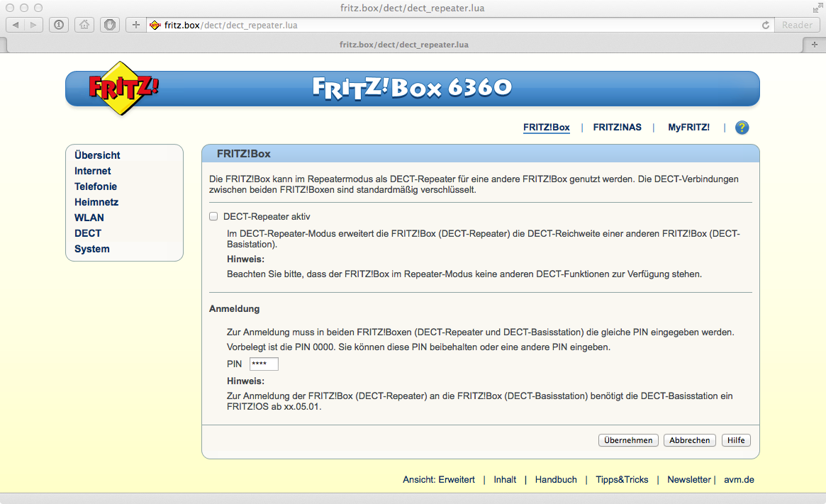Click the DECT-Repeater aktiv label text
Image resolution: width=826 pixels, height=504 pixels.
267,216
